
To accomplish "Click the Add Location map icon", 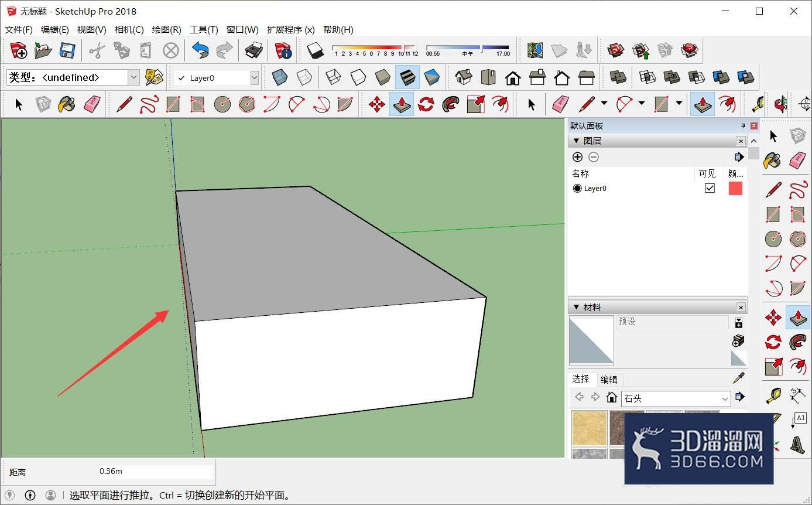I will pos(535,50).
